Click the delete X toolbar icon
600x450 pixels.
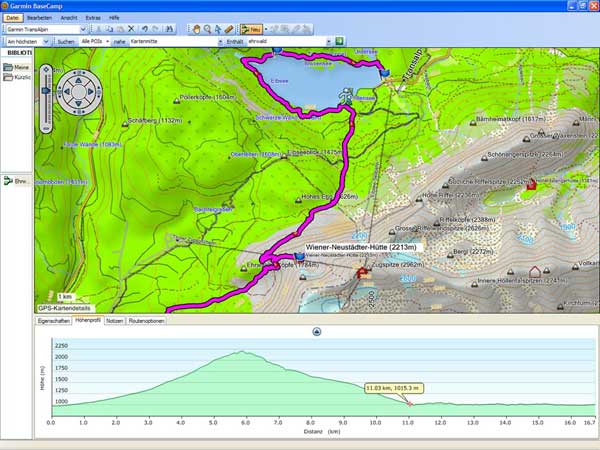pyautogui.click(x=131, y=29)
